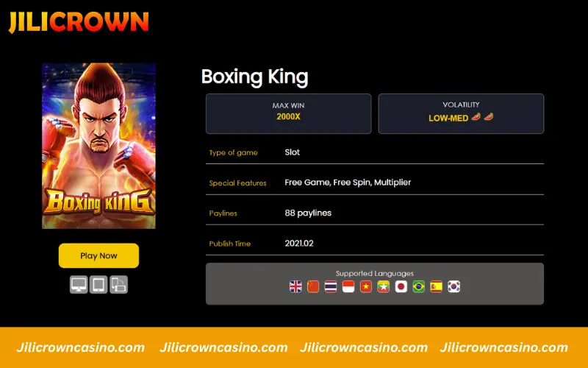Pick the South Korea flag icon
The width and height of the screenshot is (588, 368).
pos(453,286)
